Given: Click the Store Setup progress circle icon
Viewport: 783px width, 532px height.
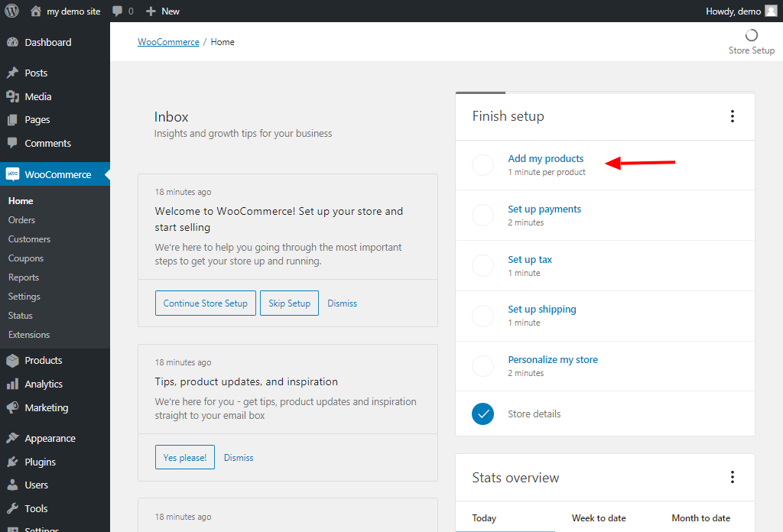Looking at the screenshot, I should [751, 35].
